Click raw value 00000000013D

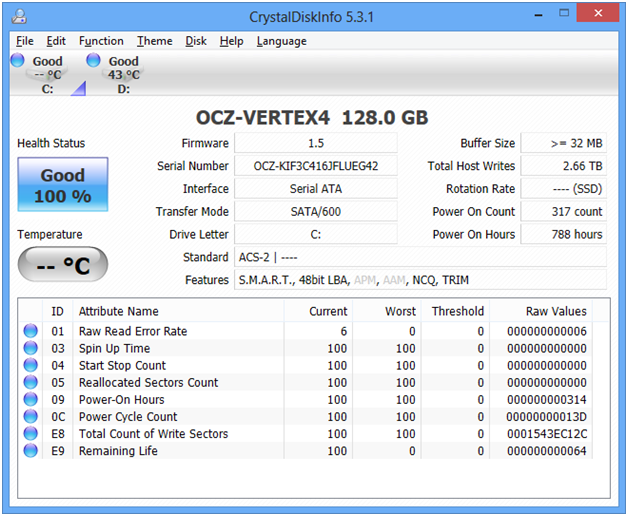(x=547, y=417)
